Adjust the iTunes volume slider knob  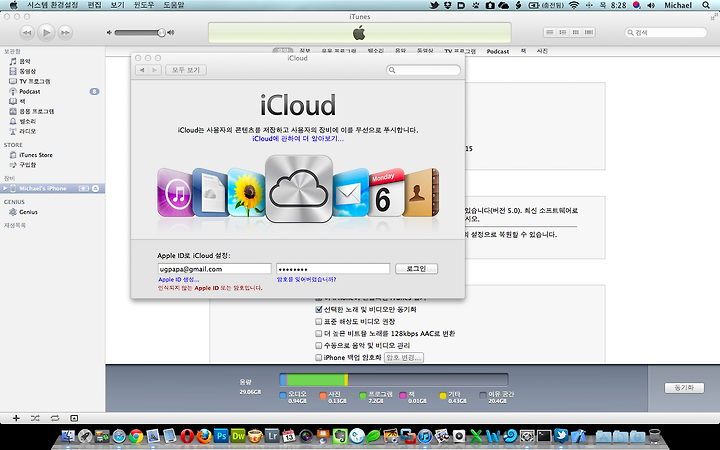click(x=161, y=33)
